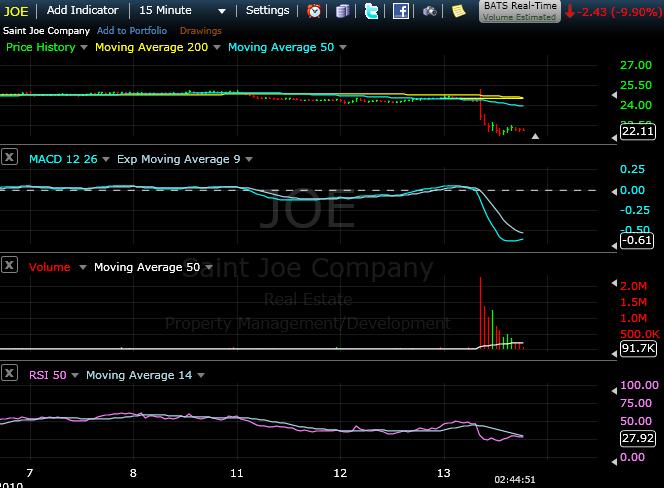Click the alarm clock alert icon

(x=315, y=11)
